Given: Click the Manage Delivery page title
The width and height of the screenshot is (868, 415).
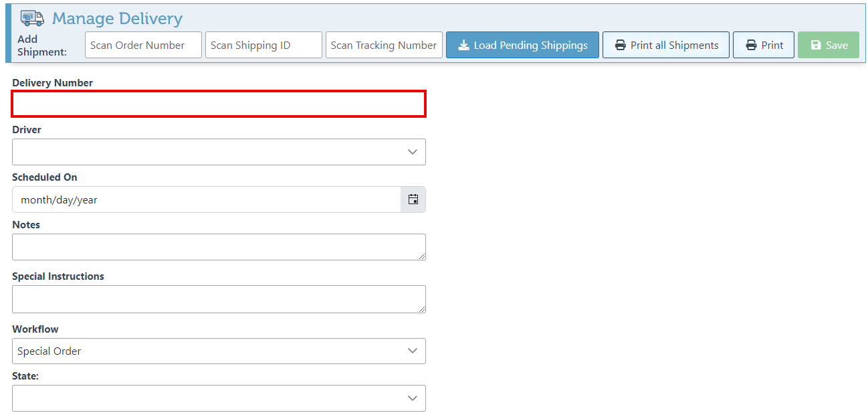Looking at the screenshot, I should pyautogui.click(x=117, y=19).
